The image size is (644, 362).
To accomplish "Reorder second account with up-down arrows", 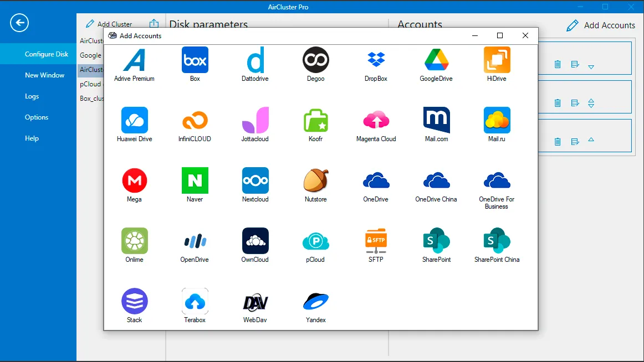I will click(x=591, y=103).
